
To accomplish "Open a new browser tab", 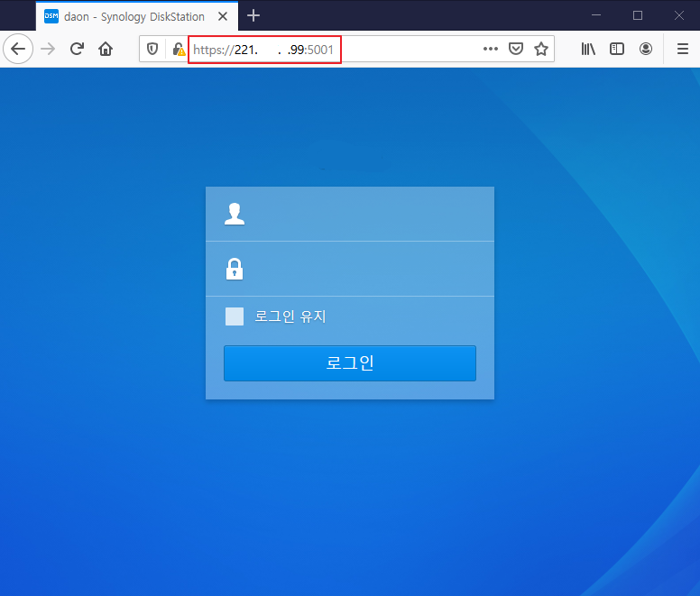I will pyautogui.click(x=253, y=15).
